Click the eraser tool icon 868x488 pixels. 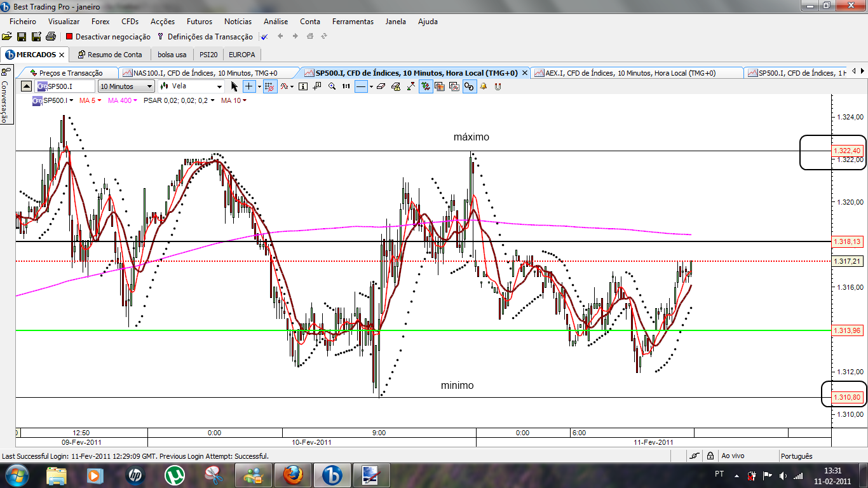coord(381,86)
